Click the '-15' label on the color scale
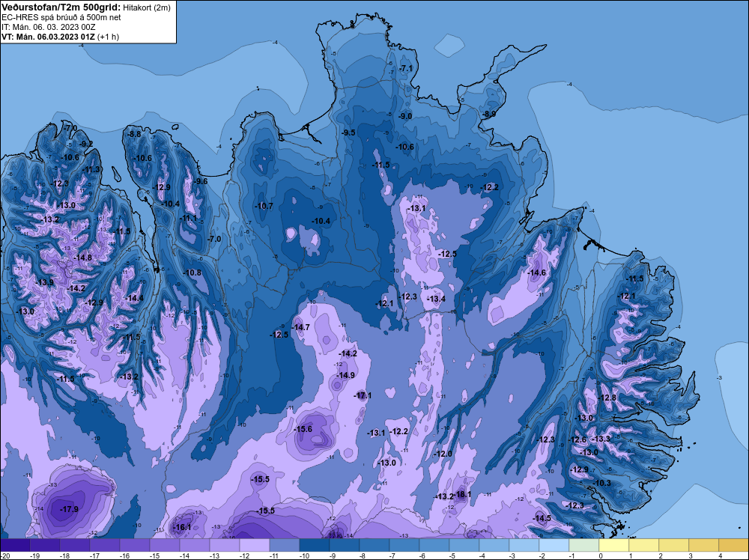This screenshot has height=560, width=749. tap(154, 556)
